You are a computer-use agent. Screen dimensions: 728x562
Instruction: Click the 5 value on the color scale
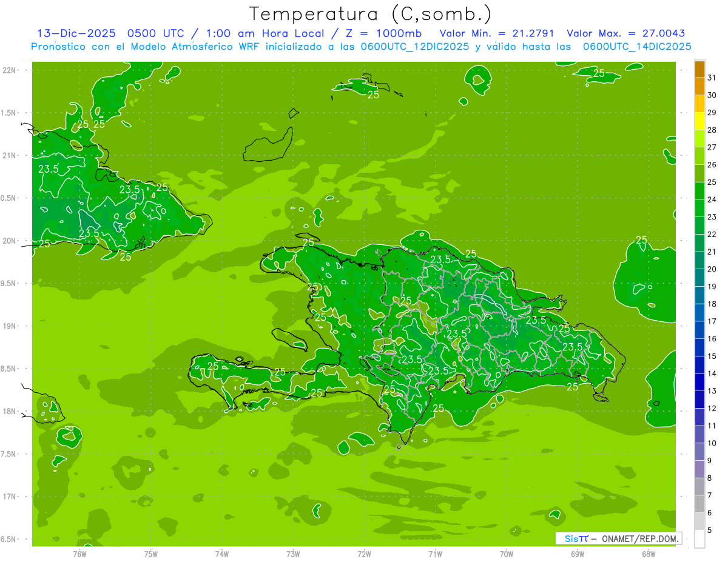click(x=710, y=530)
